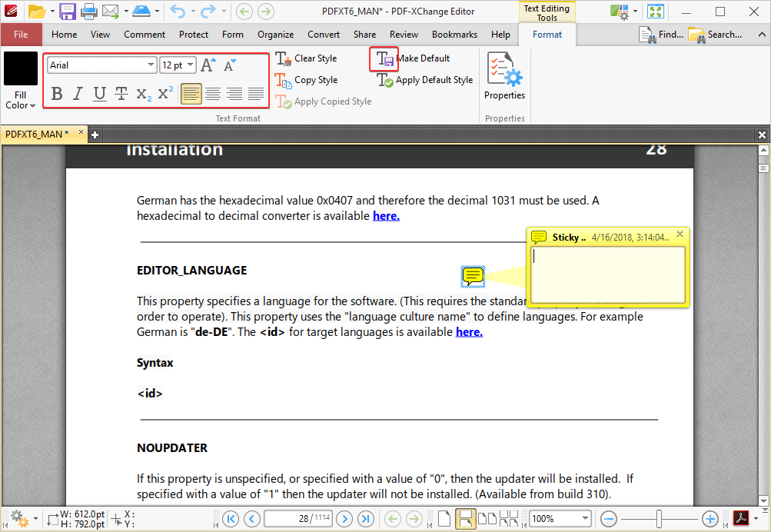Click the here hyperlink under EDITOR_LANGUAGE
This screenshot has height=532, width=771.
[x=468, y=331]
